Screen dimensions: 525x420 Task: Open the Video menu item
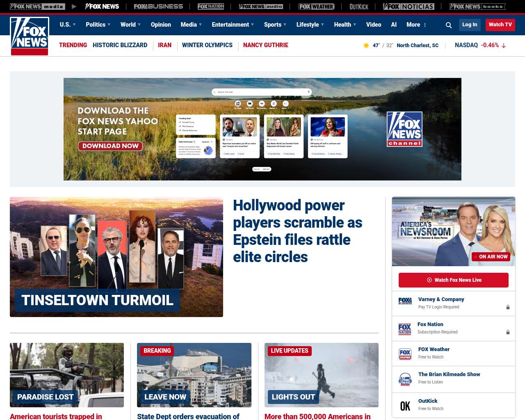(x=374, y=25)
